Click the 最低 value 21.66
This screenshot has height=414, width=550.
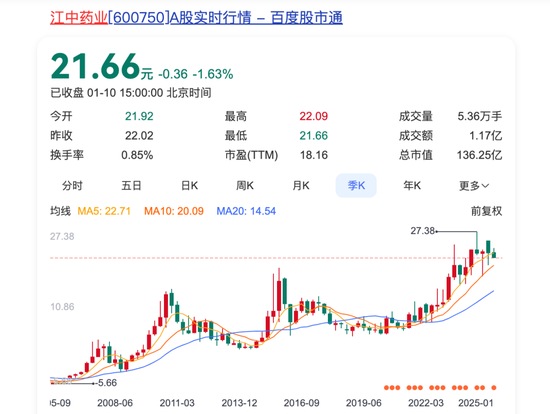click(314, 135)
